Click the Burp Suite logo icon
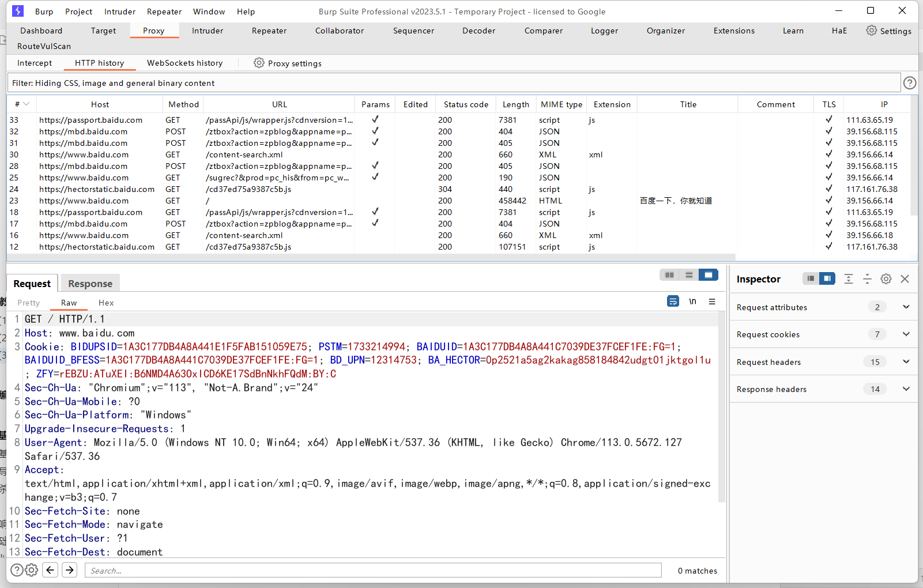The height and width of the screenshot is (588, 923). (x=18, y=11)
